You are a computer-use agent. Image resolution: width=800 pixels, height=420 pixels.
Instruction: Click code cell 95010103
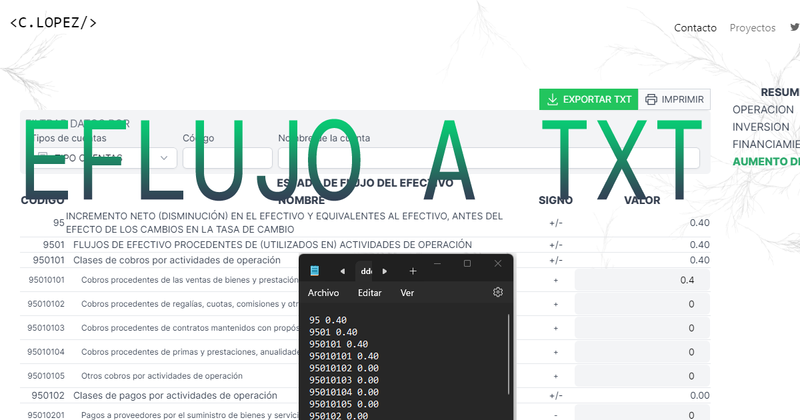tap(46, 328)
